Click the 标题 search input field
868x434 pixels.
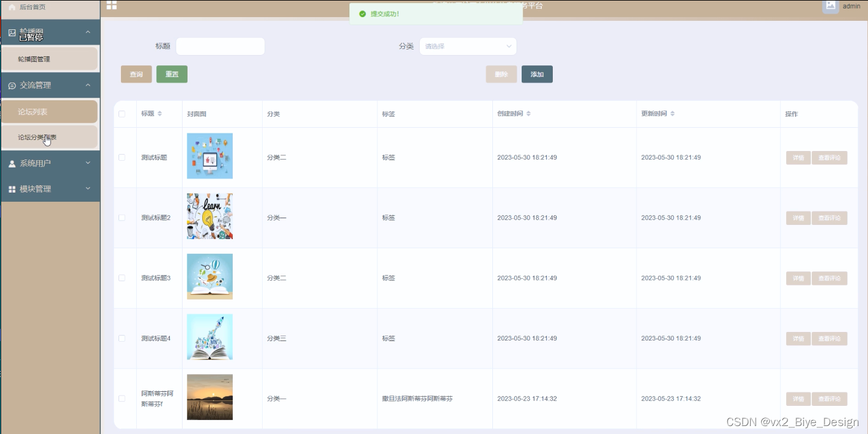(x=220, y=46)
